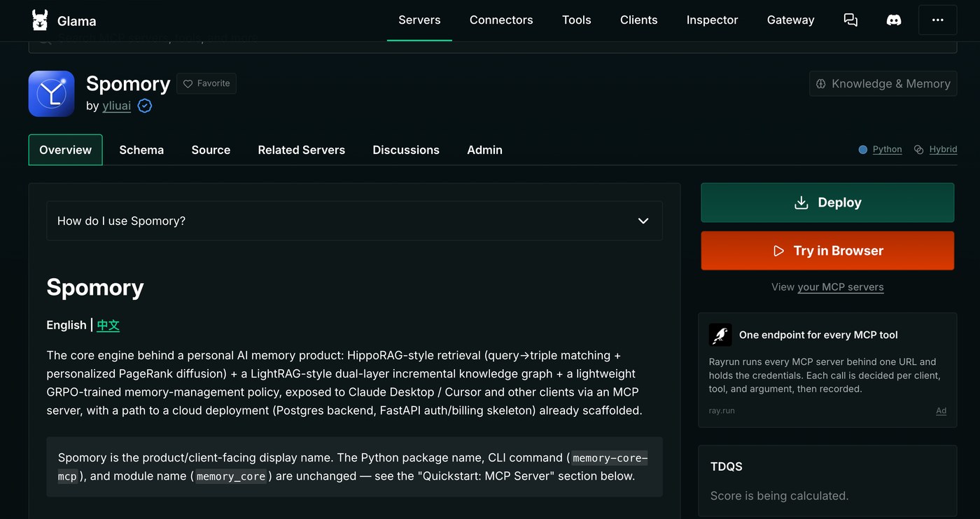This screenshot has width=980, height=519.
Task: Click the Try in Browser button
Action: pos(827,251)
